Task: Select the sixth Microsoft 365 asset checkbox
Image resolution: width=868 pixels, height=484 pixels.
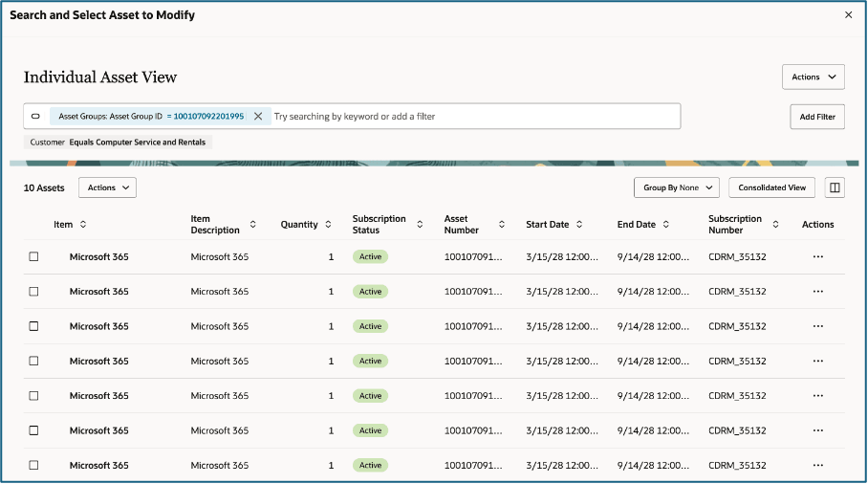Action: click(x=33, y=430)
